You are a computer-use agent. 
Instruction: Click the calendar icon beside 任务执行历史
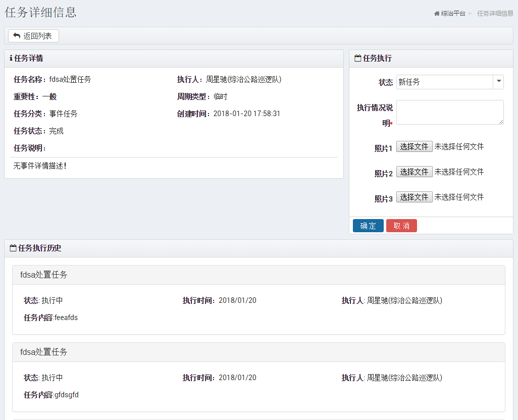click(x=13, y=248)
